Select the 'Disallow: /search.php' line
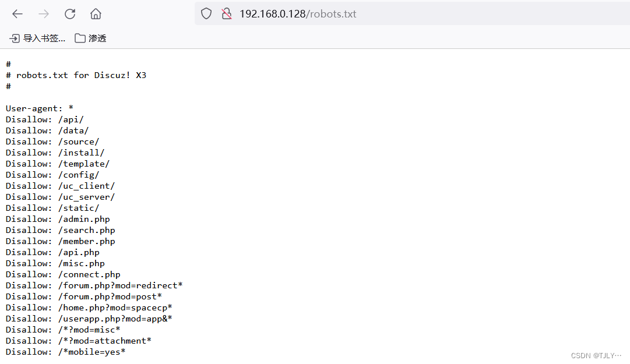Screen dimensions: 630x364 [x=60, y=231]
